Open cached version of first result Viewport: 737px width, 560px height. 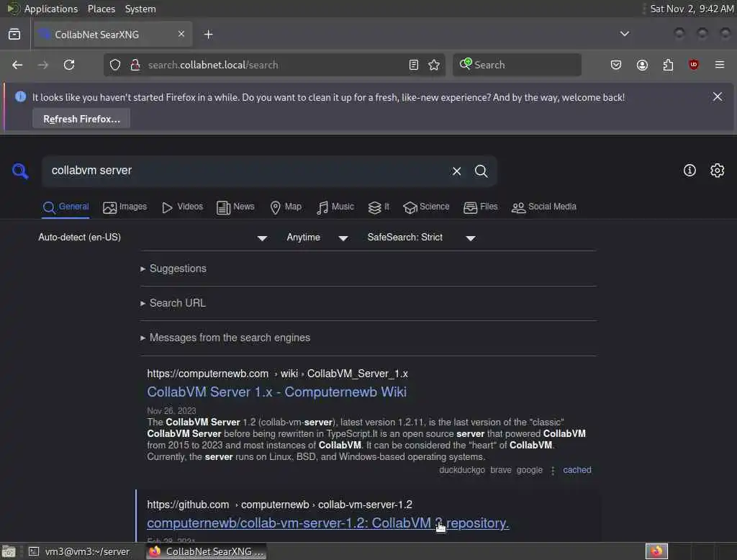(x=577, y=470)
